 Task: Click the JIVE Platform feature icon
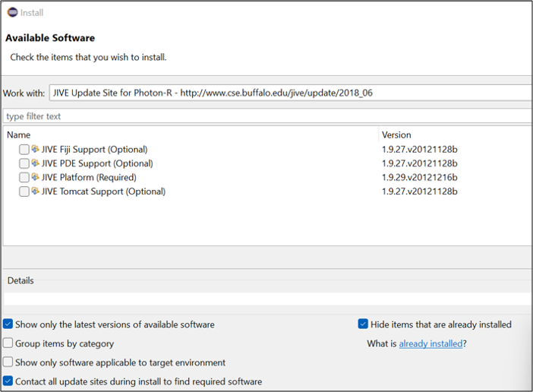click(36, 178)
